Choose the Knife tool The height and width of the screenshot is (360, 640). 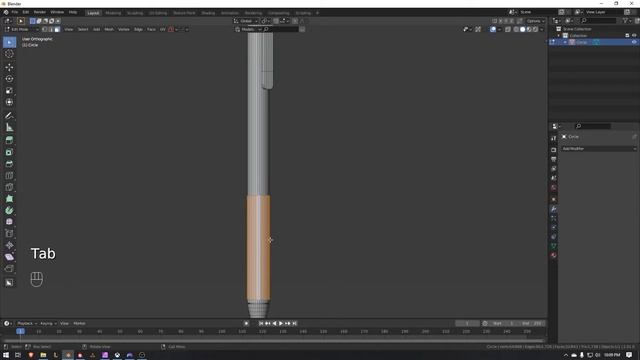pos(9,187)
